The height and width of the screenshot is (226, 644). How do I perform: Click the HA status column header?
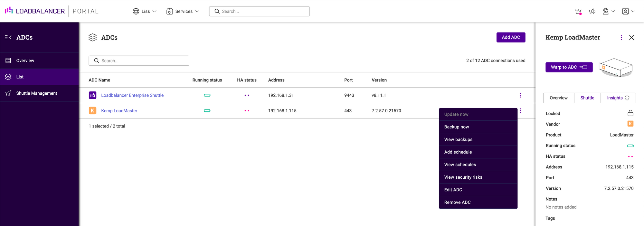pyautogui.click(x=247, y=80)
